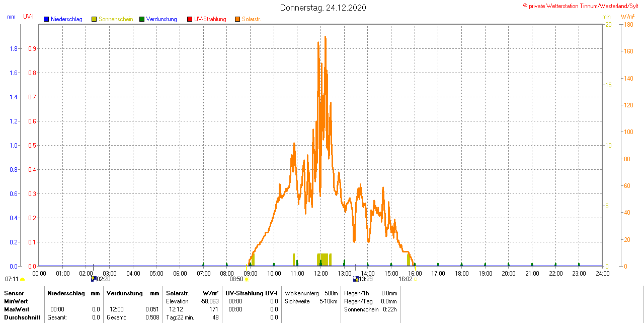Image resolution: width=644 pixels, height=323 pixels.
Task: Click the Wolkenunterg label
Action: click(x=301, y=293)
